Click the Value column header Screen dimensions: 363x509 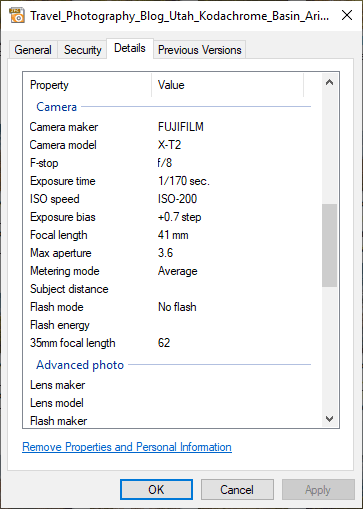tap(171, 85)
